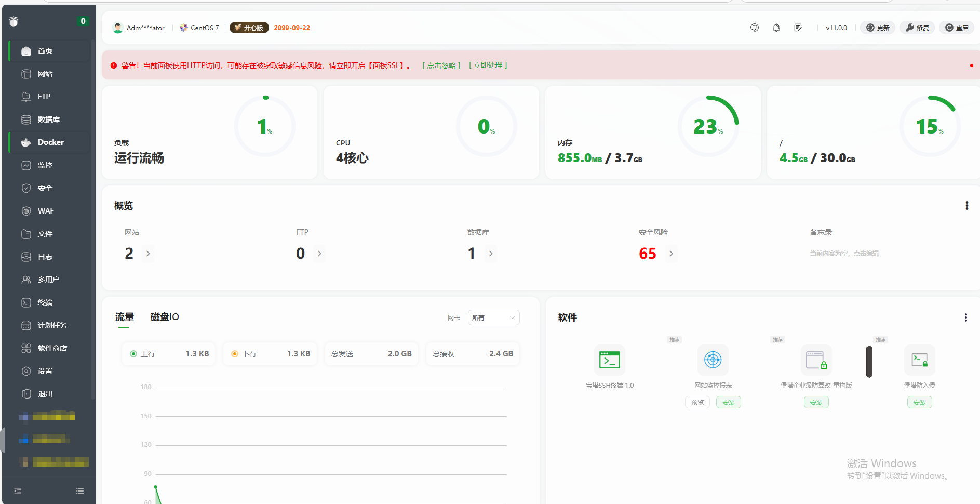Click the 立即处理 link in the warning
Viewport: 980px width, 504px height.
tap(488, 65)
